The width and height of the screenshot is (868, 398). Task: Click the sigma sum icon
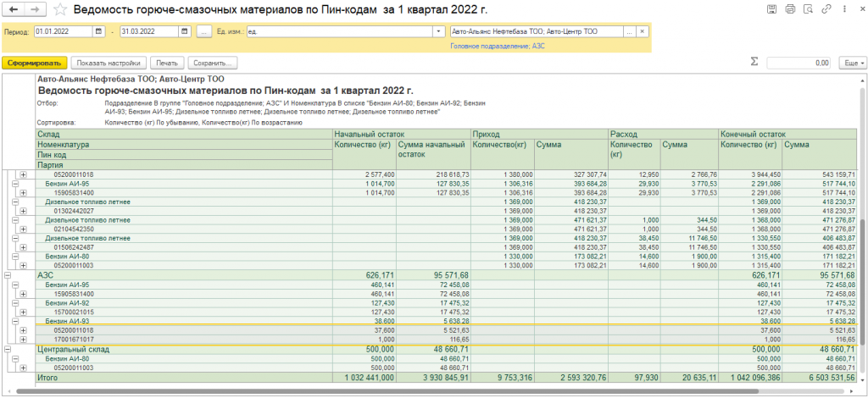[x=754, y=62]
